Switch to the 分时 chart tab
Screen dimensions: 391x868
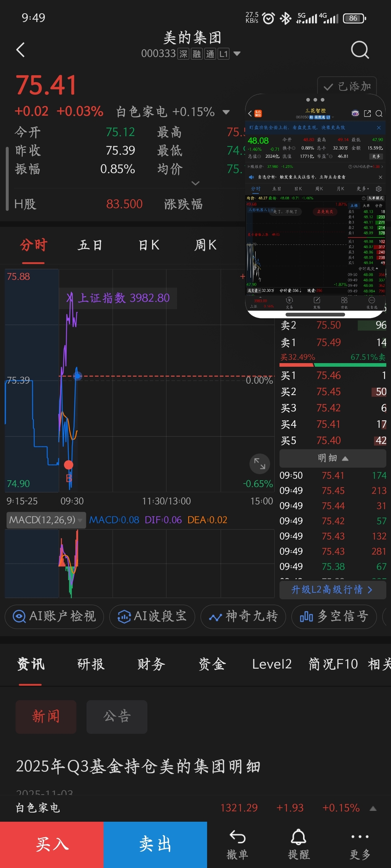pyautogui.click(x=33, y=245)
